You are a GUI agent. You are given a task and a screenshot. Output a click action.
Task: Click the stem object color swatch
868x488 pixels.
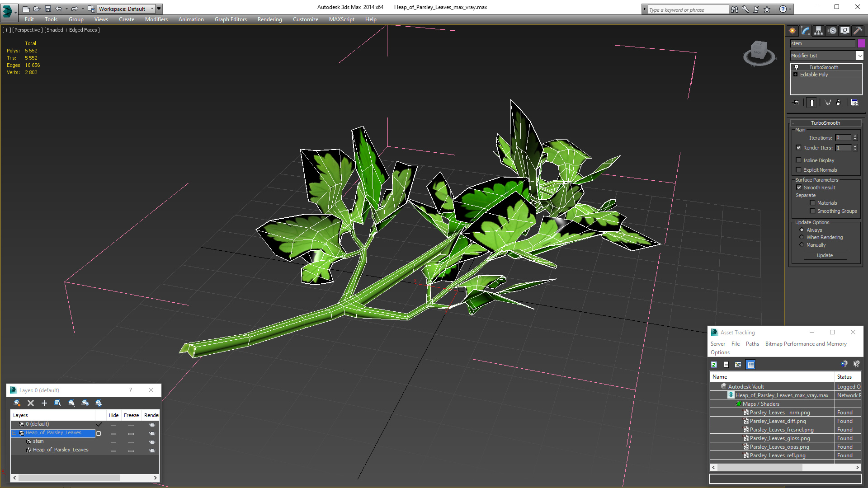[861, 43]
